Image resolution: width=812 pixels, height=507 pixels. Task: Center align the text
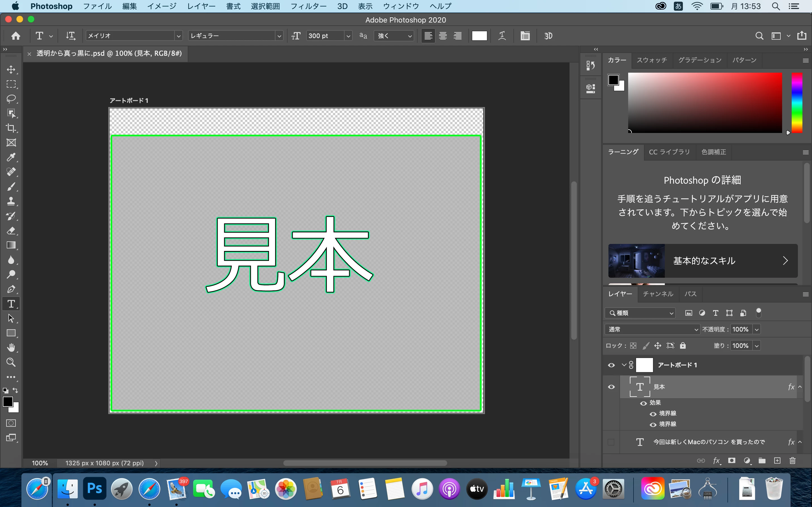point(443,36)
